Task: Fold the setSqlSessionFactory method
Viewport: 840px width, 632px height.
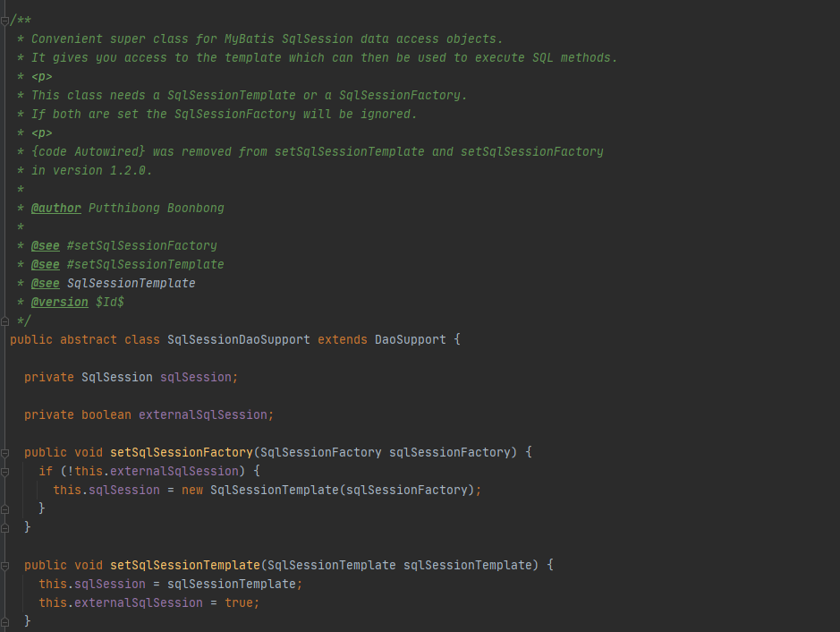Action: 4,453
